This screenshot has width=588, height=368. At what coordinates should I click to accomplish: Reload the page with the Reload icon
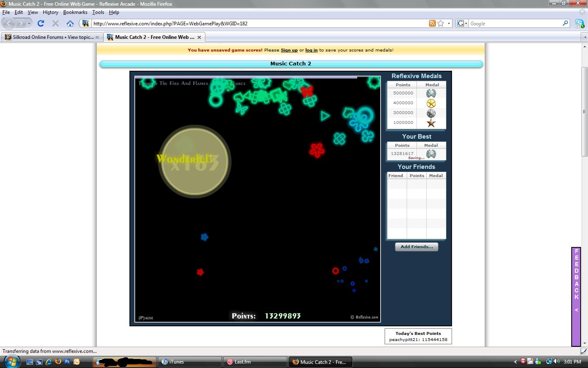pos(41,23)
